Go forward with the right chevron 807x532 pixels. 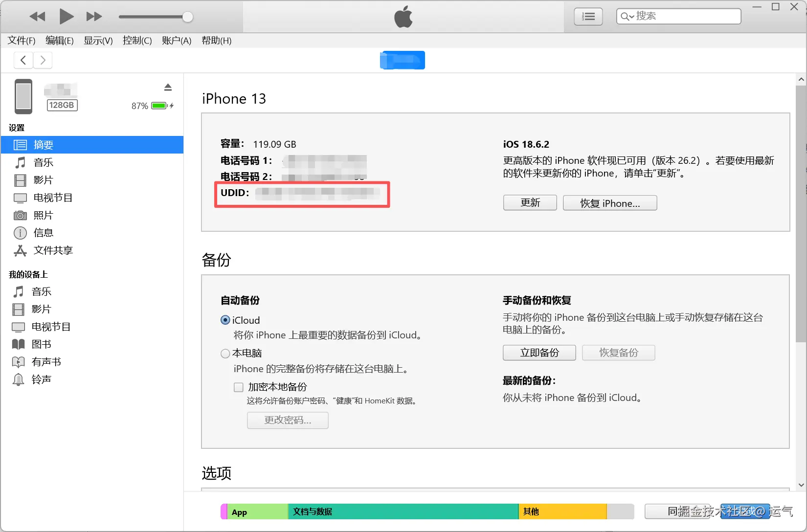point(43,60)
